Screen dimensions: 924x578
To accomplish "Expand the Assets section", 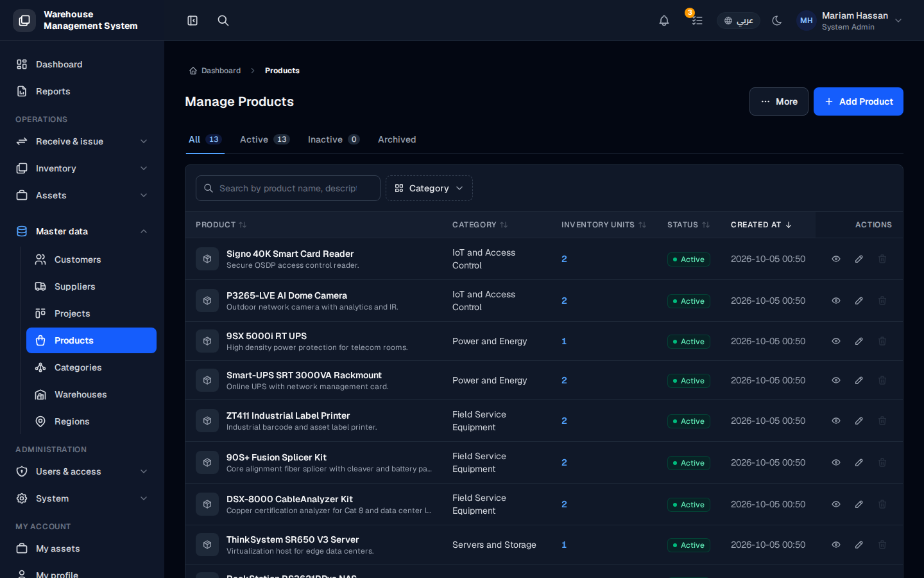I will [x=82, y=195].
